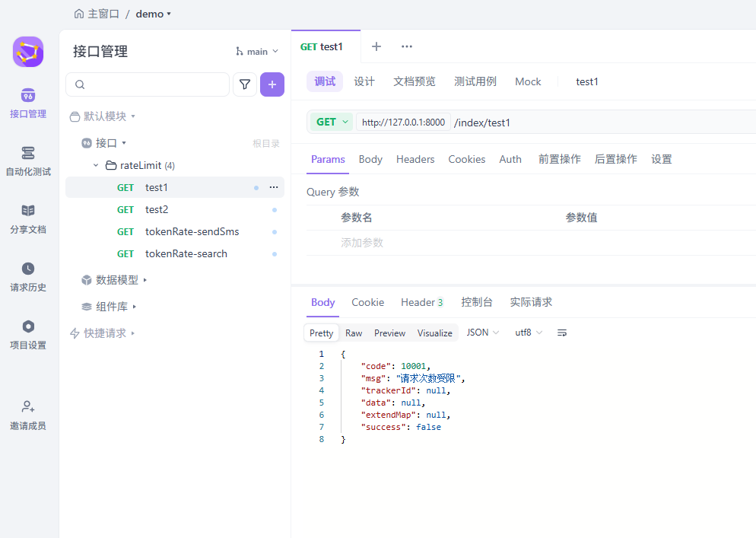This screenshot has height=538, width=756.
Task: Open the main branch dropdown
Action: [x=257, y=52]
